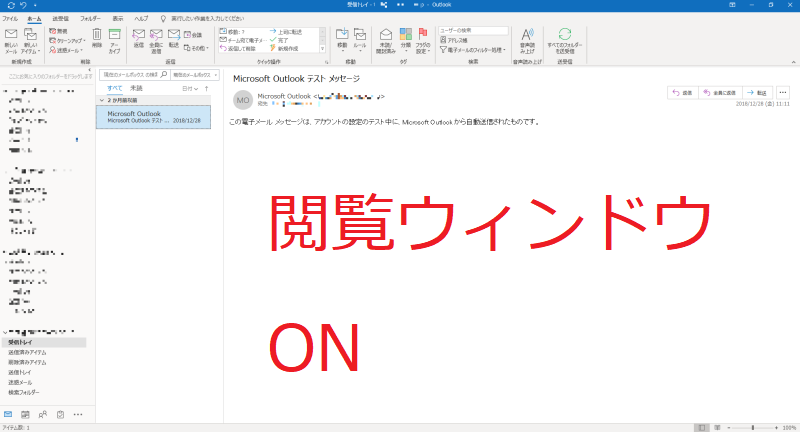Reply all using ribbon 全員に返信 icon
Image resolution: width=800 pixels, height=432 pixels.
tap(156, 41)
